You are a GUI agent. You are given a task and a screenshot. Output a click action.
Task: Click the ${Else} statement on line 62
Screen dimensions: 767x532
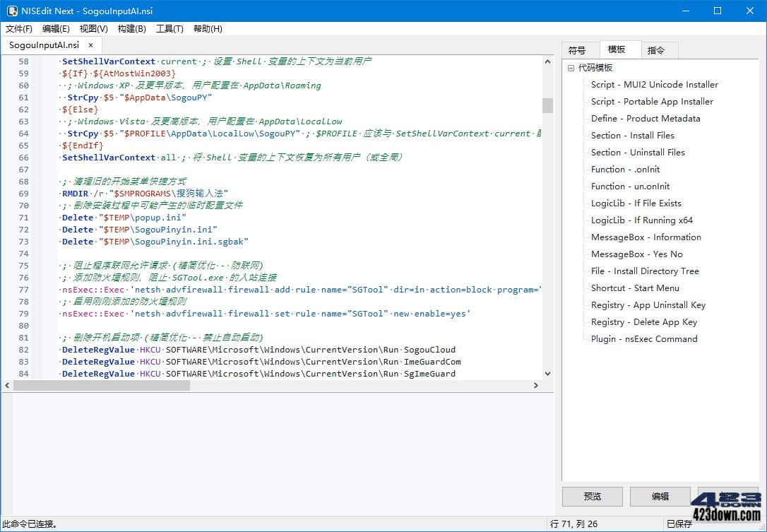[80, 110]
